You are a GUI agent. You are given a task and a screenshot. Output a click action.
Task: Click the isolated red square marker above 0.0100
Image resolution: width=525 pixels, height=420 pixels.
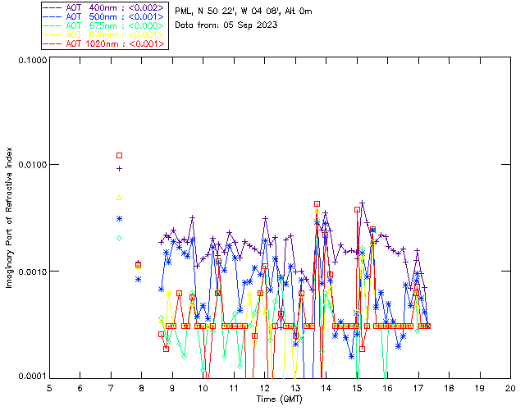coord(119,155)
